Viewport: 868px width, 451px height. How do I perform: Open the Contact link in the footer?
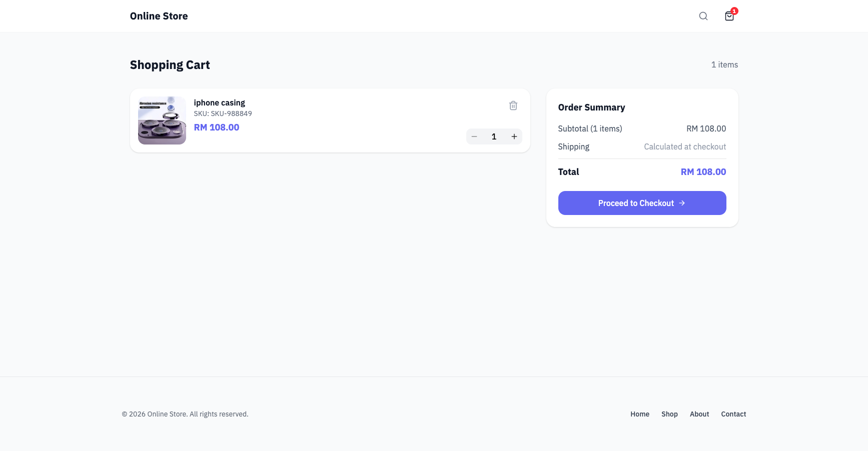733,414
